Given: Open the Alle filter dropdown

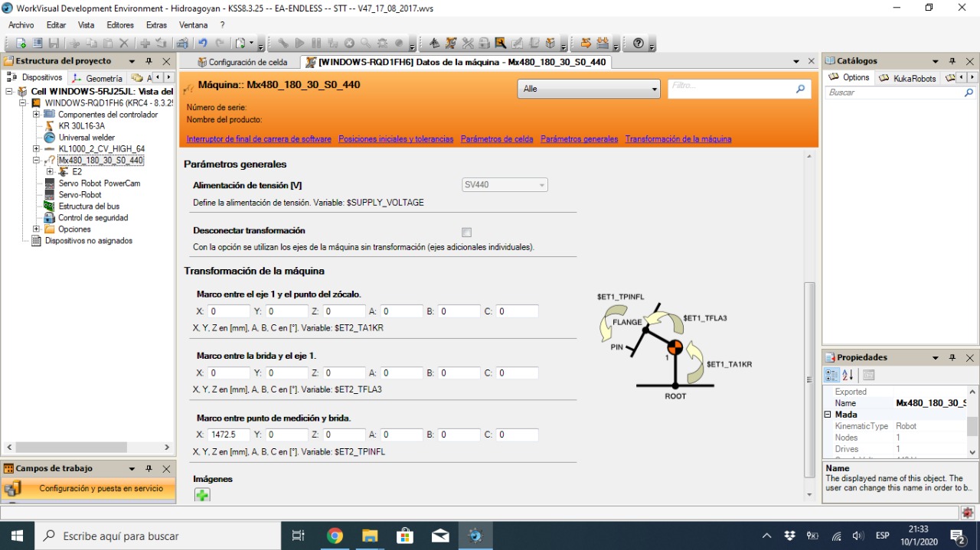Looking at the screenshot, I should coord(588,89).
